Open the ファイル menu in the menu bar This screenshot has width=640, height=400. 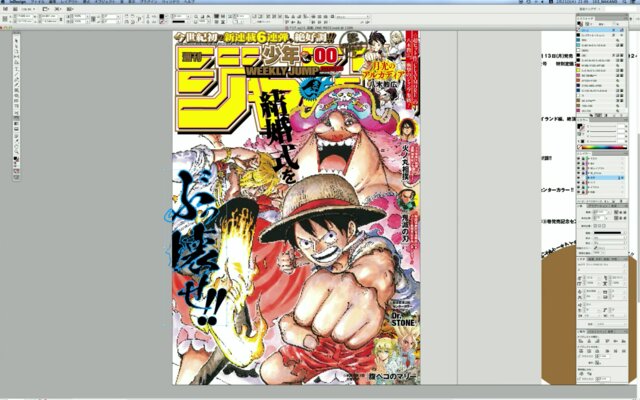pyautogui.click(x=39, y=2)
